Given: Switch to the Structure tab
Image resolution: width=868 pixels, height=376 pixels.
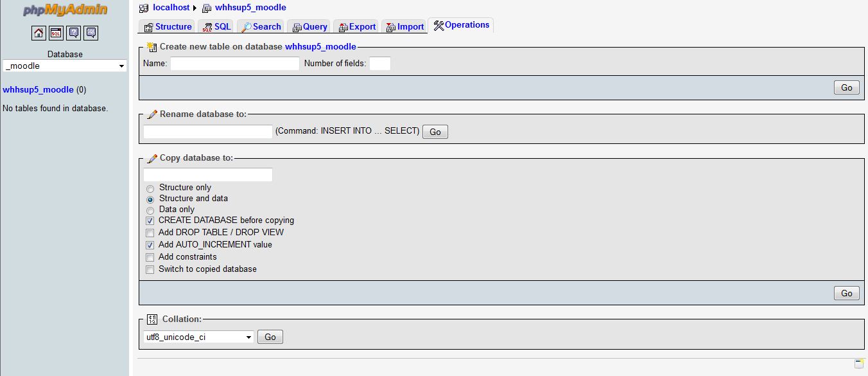Looking at the screenshot, I should pos(168,26).
